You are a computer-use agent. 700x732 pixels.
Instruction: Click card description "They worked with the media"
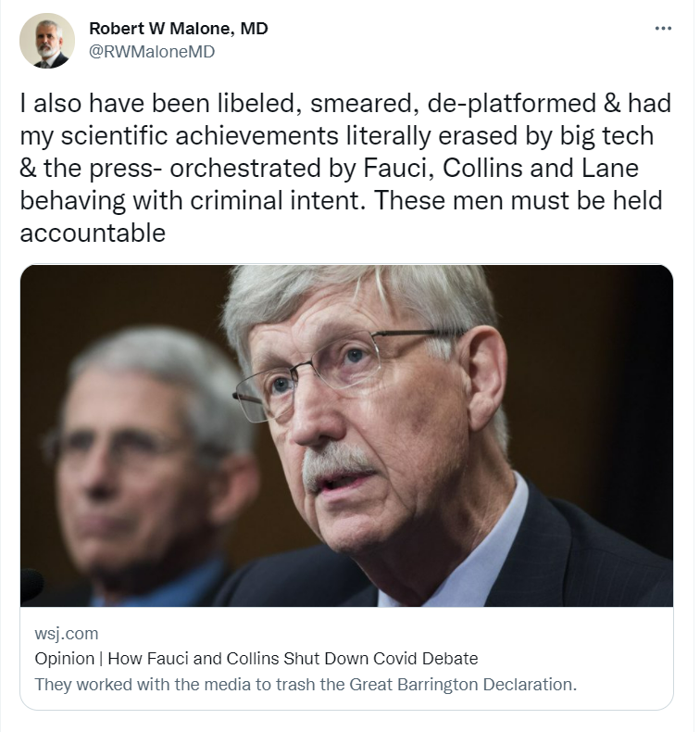pos(305,685)
